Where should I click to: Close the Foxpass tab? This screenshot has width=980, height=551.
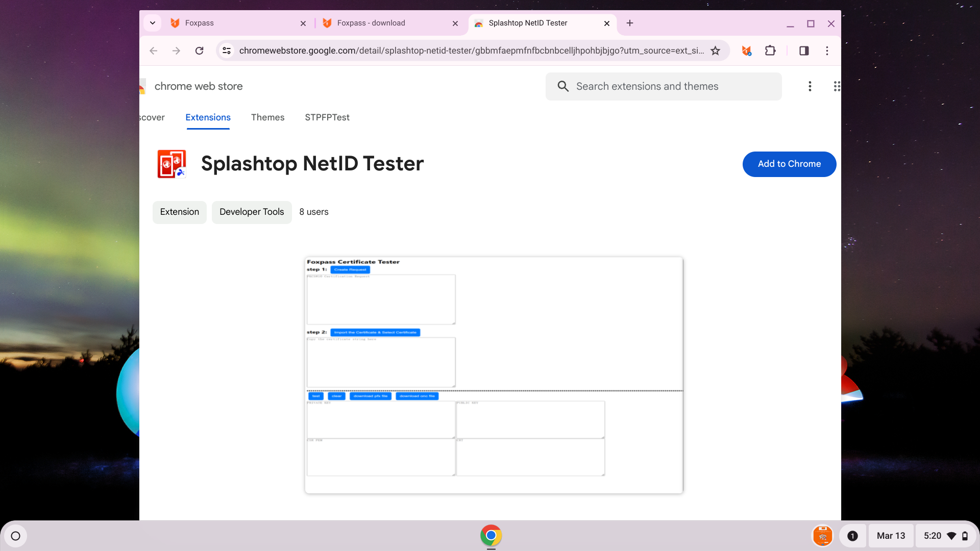303,23
